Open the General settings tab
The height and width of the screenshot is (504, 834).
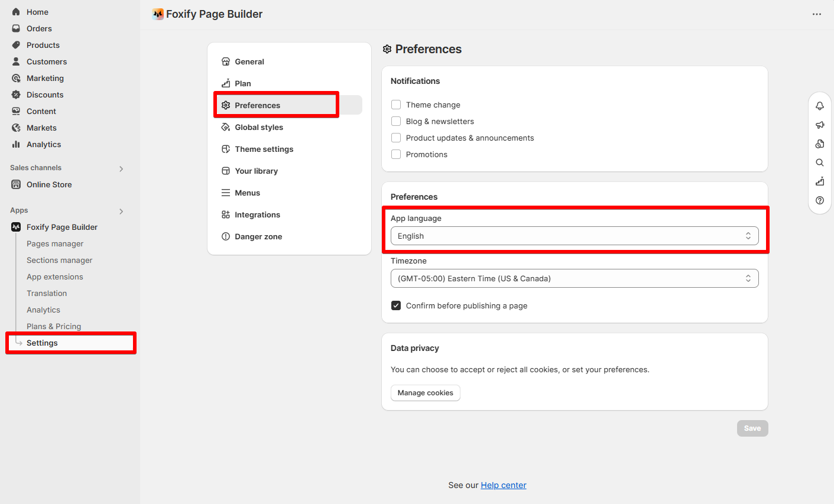point(289,61)
